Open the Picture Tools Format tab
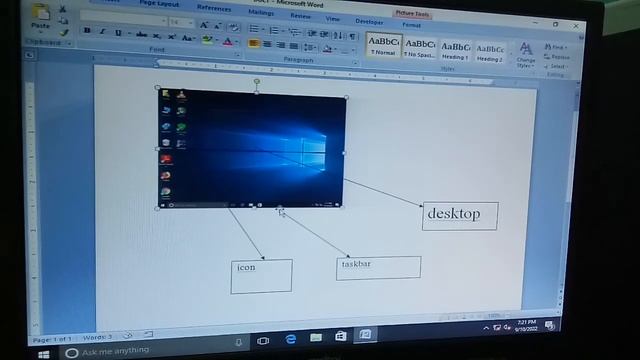 click(411, 25)
